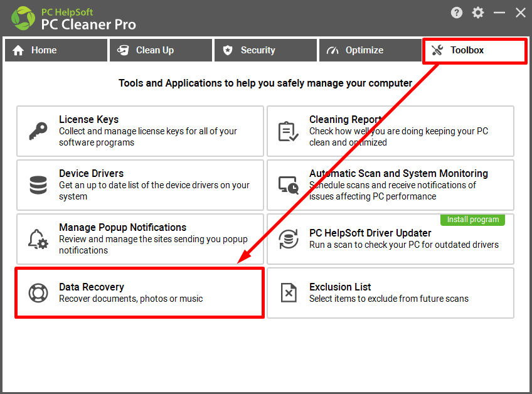Click the PC HelpSoft green leaf logo

[23, 18]
